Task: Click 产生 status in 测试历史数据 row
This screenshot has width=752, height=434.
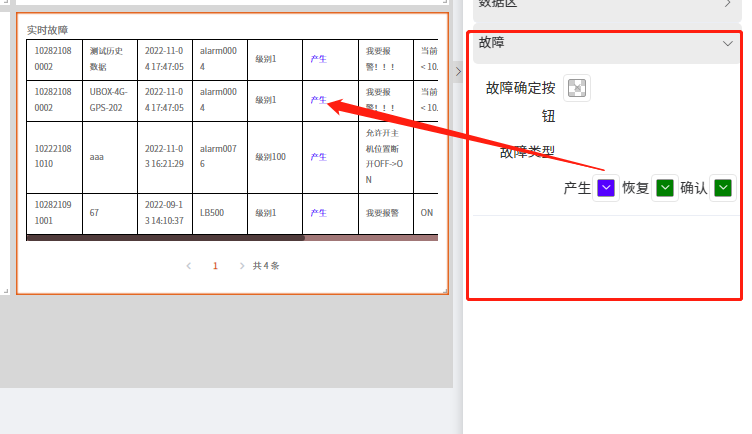Action: coord(318,59)
